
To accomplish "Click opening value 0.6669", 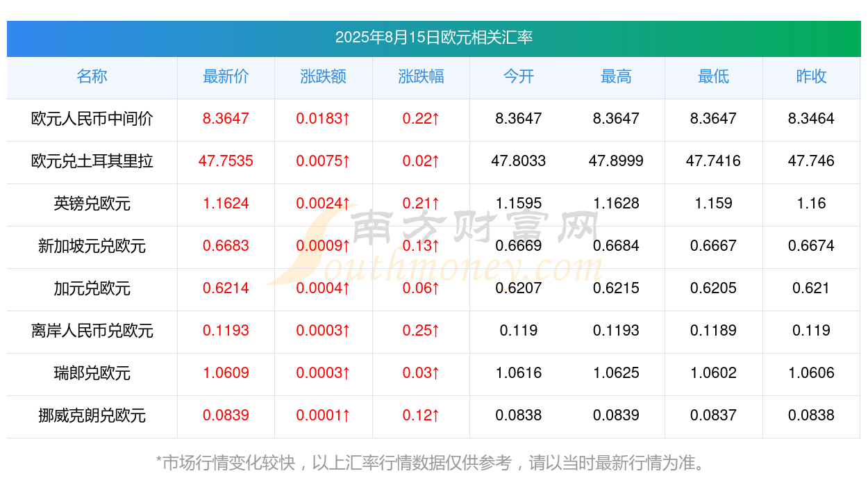I will point(519,246).
